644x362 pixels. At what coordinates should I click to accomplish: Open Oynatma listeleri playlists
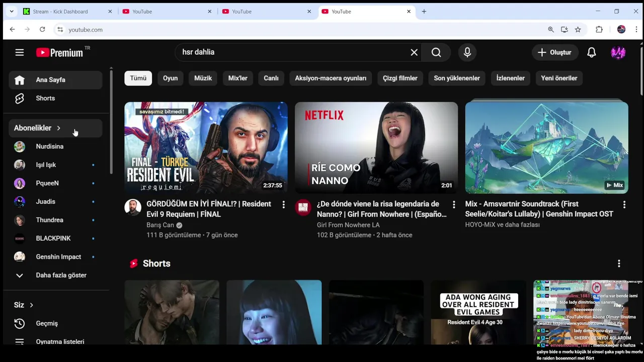point(55,341)
